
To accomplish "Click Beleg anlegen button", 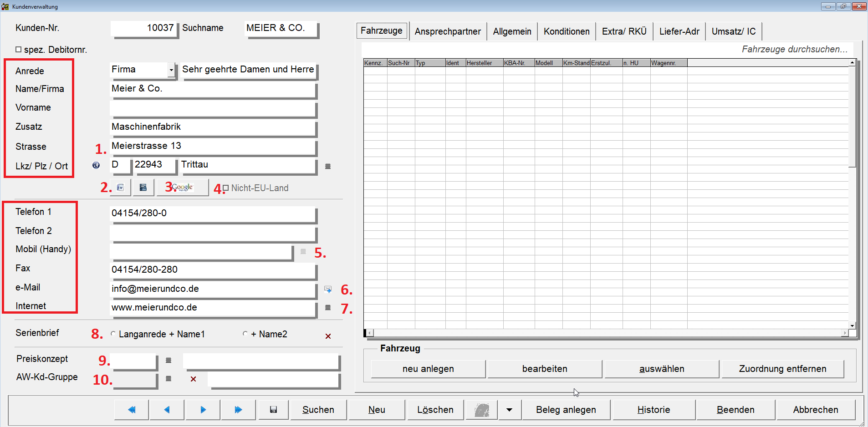I will pyautogui.click(x=566, y=410).
